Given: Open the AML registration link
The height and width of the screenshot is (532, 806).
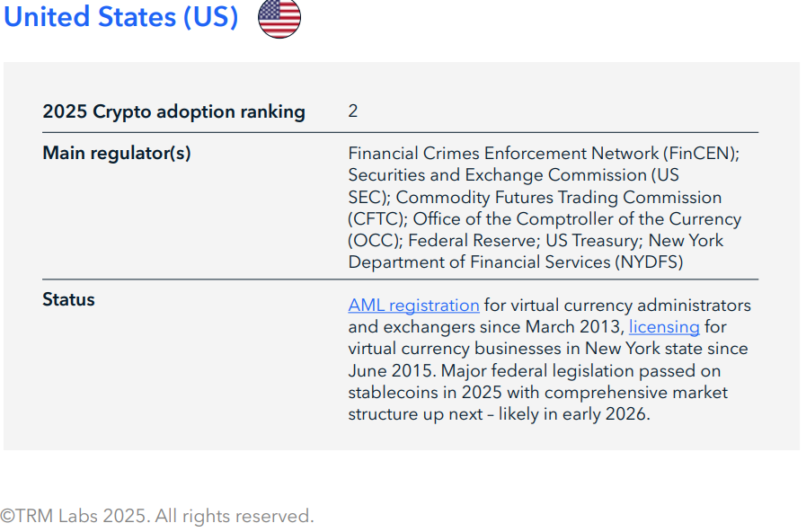Looking at the screenshot, I should click(413, 306).
